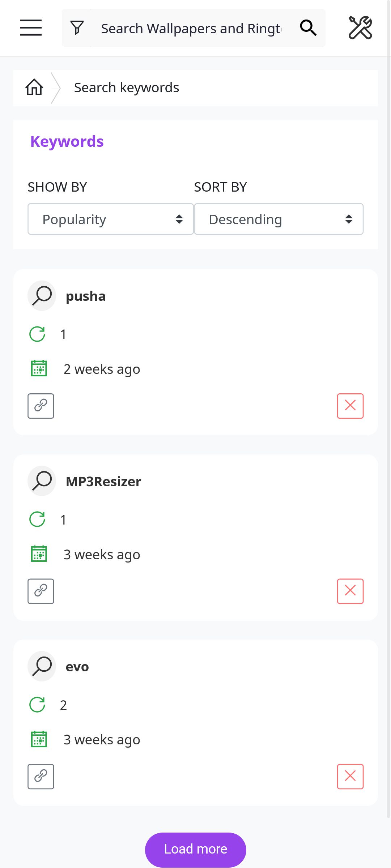Expand the Descending sort-by dropdown

279,219
